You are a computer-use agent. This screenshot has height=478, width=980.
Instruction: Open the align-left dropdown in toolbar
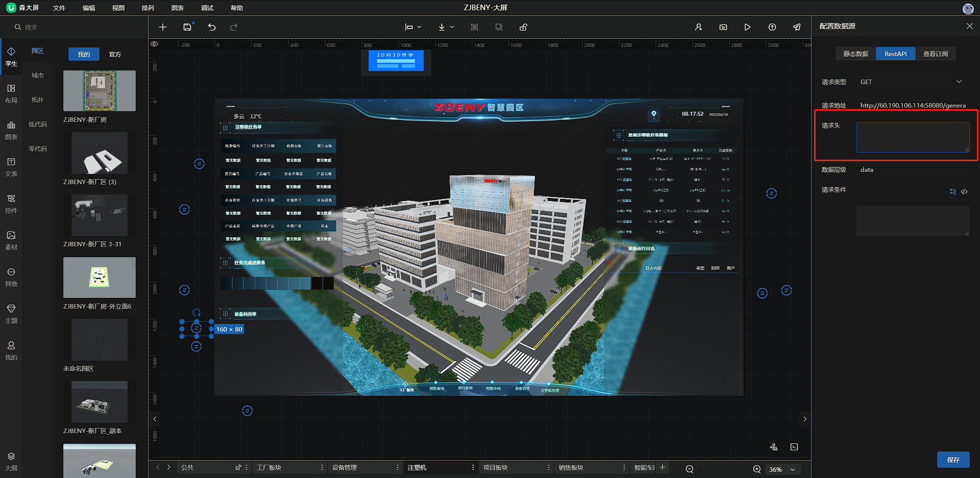pos(413,27)
